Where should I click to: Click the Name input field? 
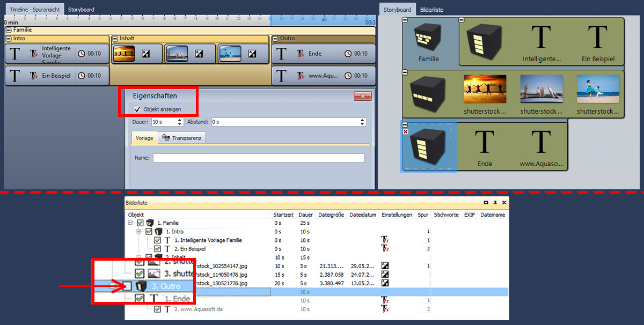coord(258,158)
